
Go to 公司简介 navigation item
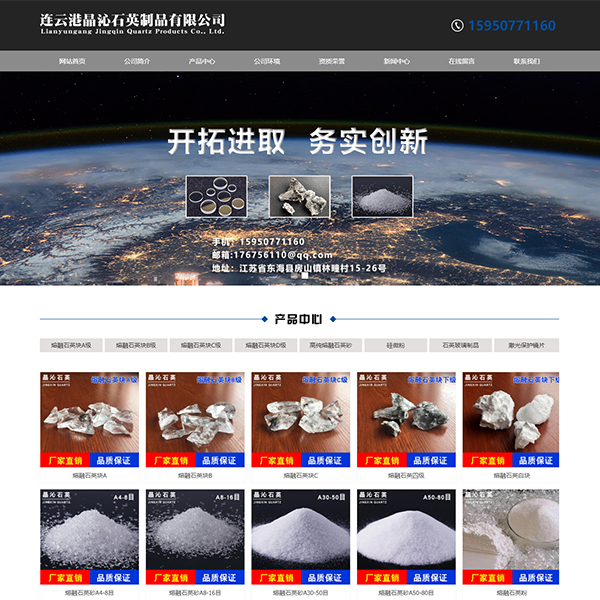[137, 61]
